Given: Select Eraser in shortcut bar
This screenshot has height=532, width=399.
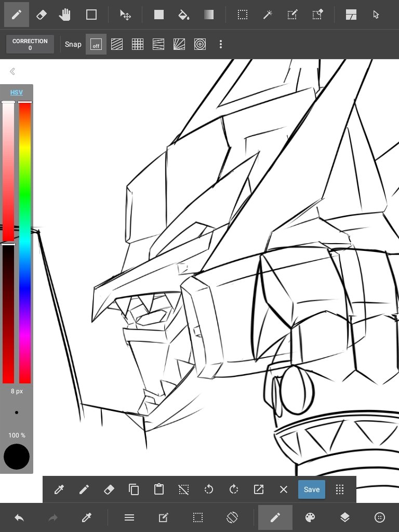Looking at the screenshot, I should (x=109, y=489).
